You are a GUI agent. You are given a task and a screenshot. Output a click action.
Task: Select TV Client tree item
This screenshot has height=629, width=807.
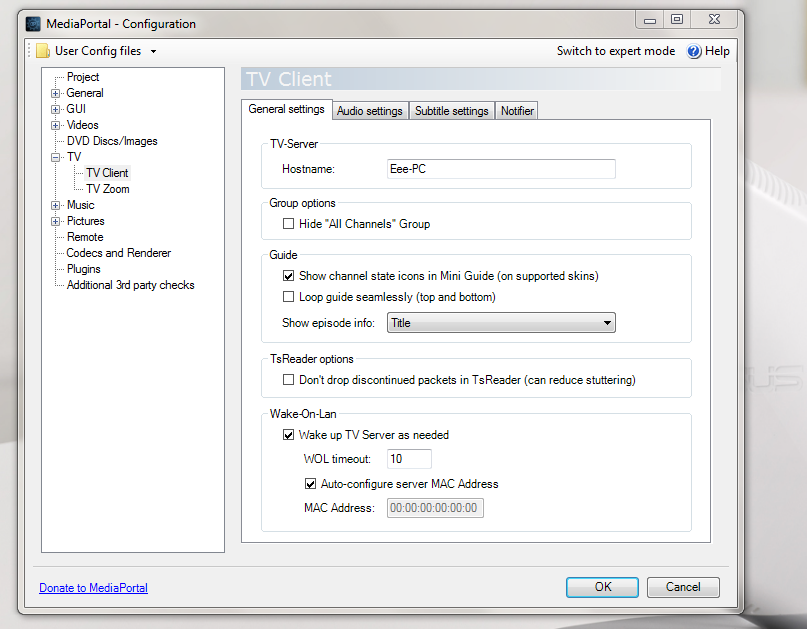(108, 173)
